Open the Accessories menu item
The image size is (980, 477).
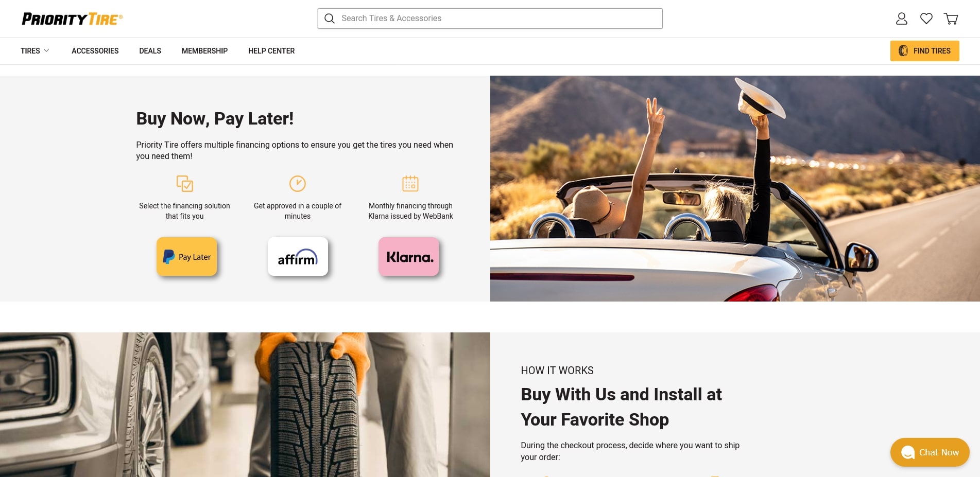pyautogui.click(x=95, y=51)
